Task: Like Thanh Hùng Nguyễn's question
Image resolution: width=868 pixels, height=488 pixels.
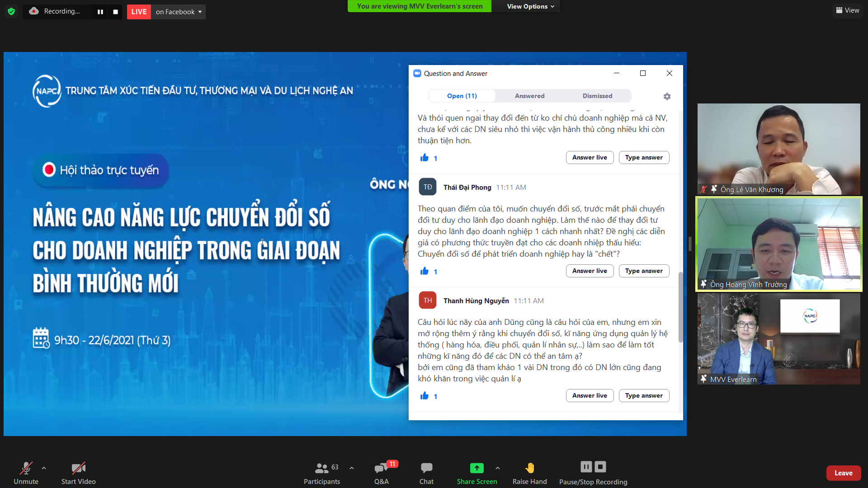Action: [425, 396]
